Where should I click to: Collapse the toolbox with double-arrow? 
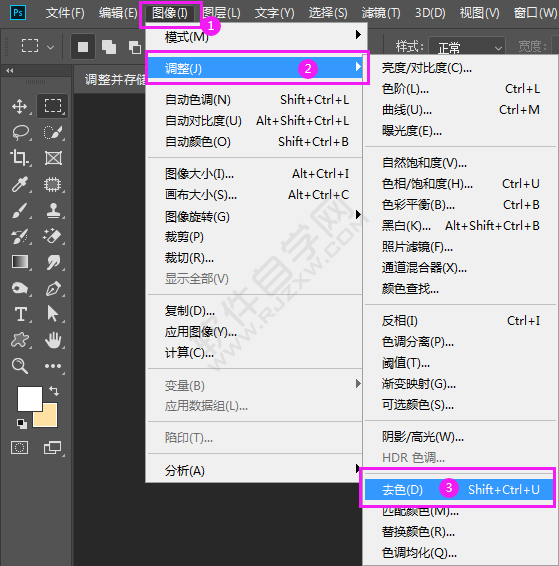tap(10, 71)
